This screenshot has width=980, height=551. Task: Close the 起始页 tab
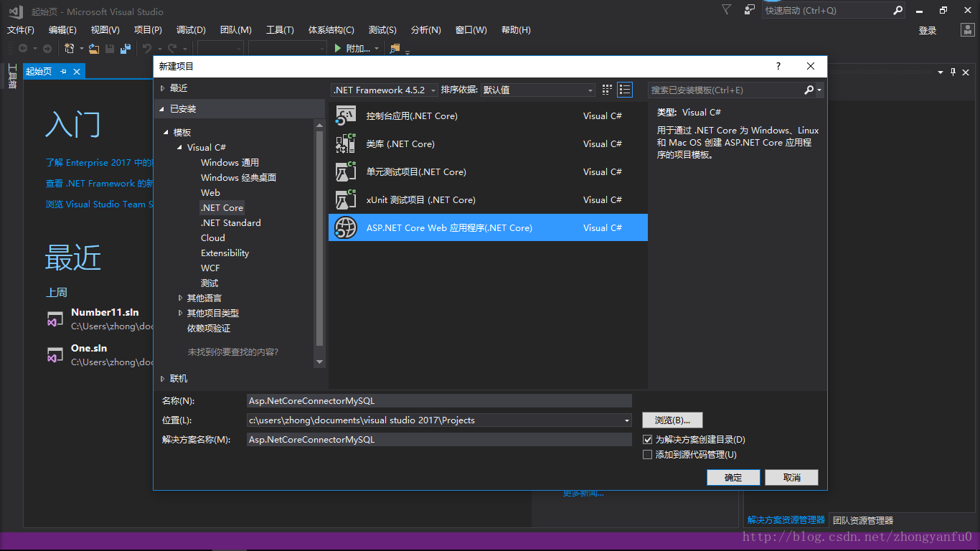coord(77,71)
